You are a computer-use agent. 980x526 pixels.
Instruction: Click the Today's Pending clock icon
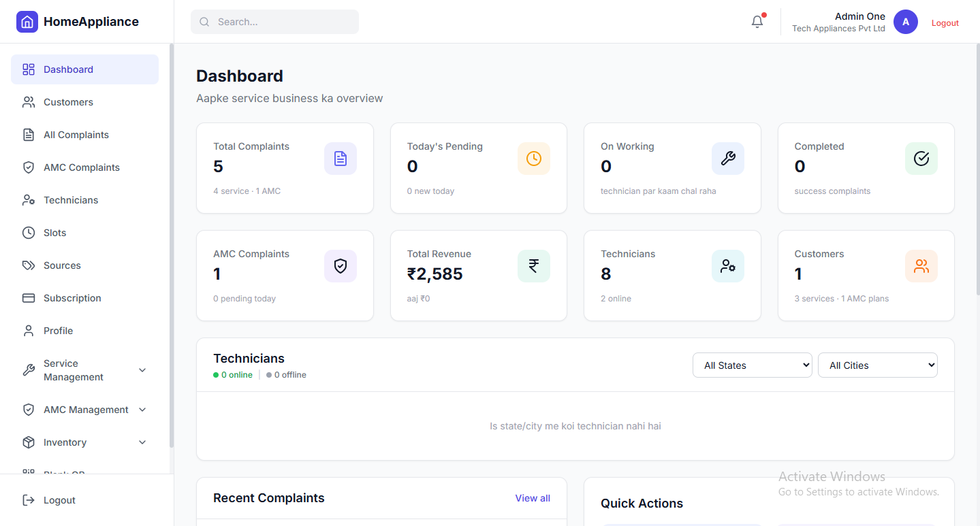point(534,159)
